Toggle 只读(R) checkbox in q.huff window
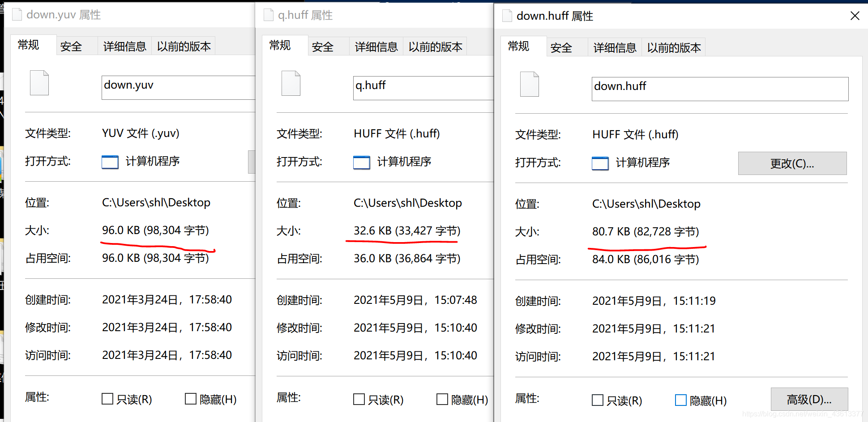This screenshot has height=422, width=868. [x=359, y=399]
